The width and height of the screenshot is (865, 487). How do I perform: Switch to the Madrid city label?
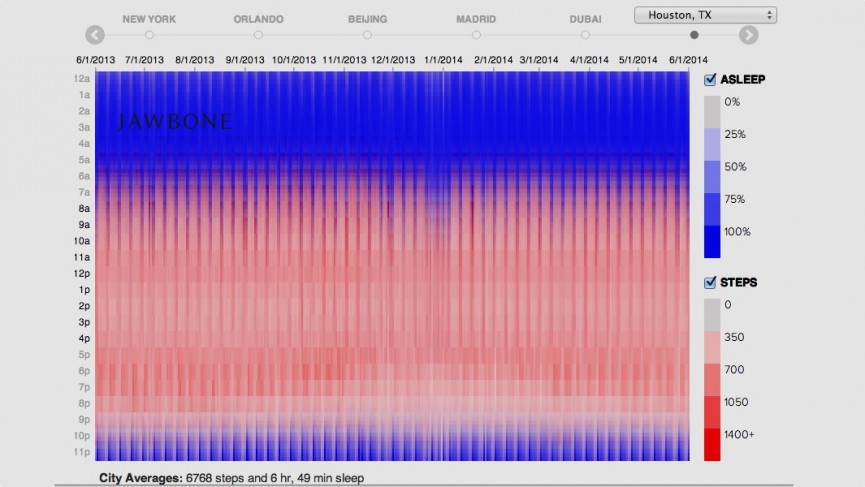pyautogui.click(x=476, y=19)
